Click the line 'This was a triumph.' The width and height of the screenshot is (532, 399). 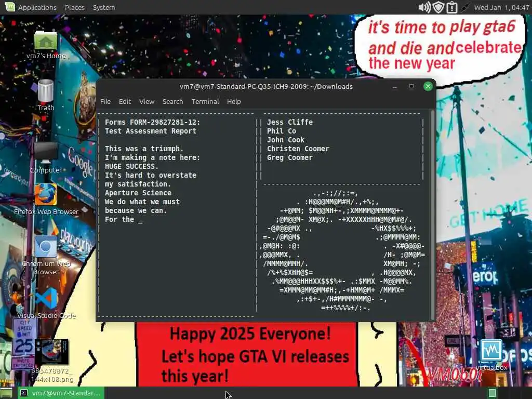(x=144, y=149)
